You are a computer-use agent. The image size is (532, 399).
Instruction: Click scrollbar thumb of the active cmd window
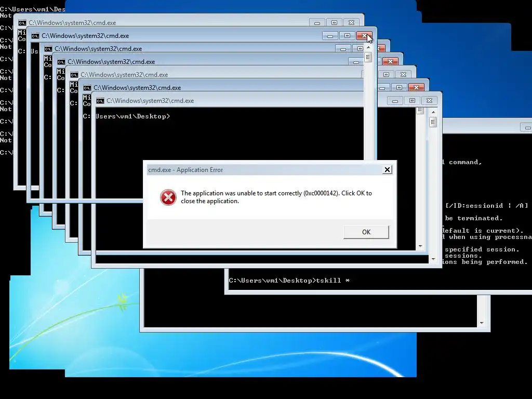coord(368,57)
